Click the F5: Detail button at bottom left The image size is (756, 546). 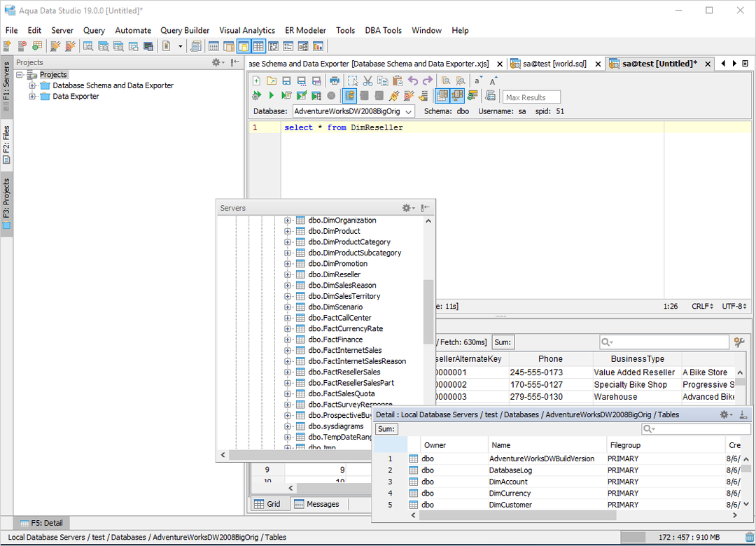pos(40,522)
